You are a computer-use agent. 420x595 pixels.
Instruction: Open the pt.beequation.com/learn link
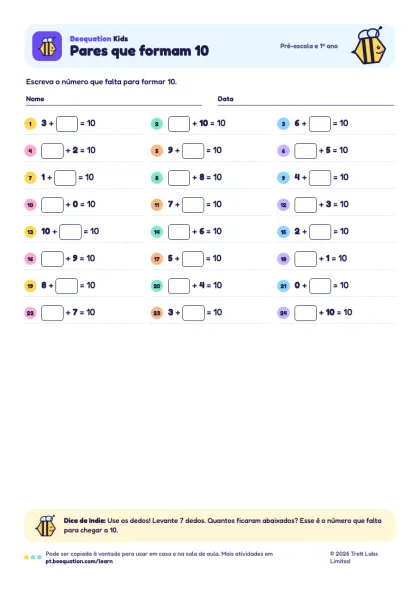pos(79,561)
